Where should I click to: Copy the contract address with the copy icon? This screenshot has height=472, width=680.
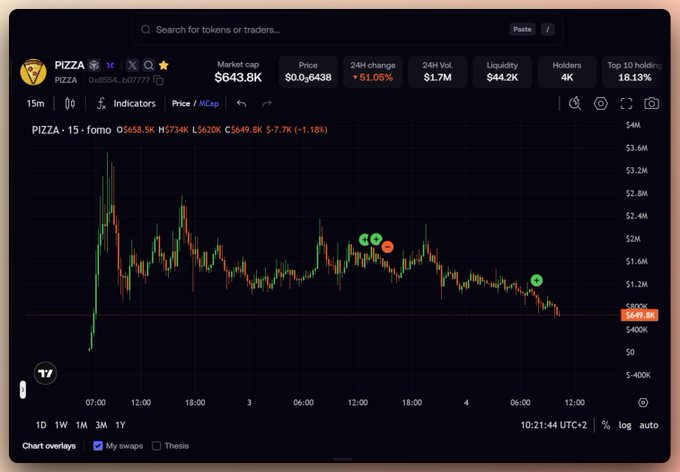click(x=159, y=80)
